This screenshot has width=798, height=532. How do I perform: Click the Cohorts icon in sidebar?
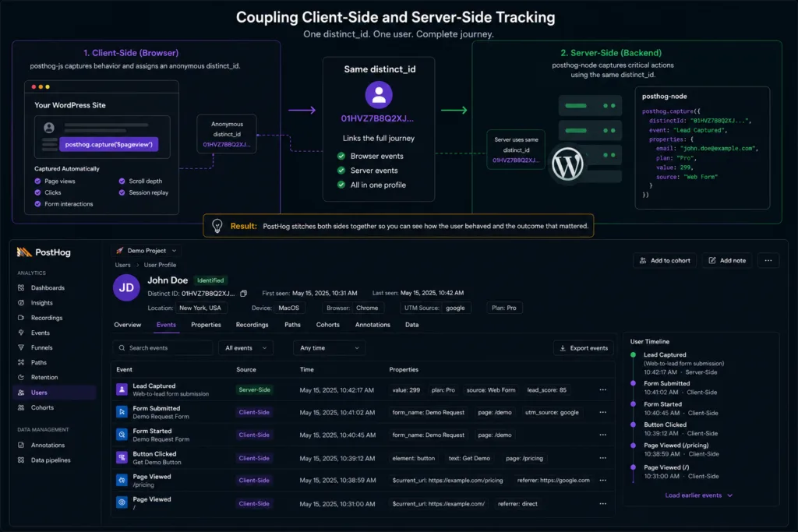(x=21, y=407)
